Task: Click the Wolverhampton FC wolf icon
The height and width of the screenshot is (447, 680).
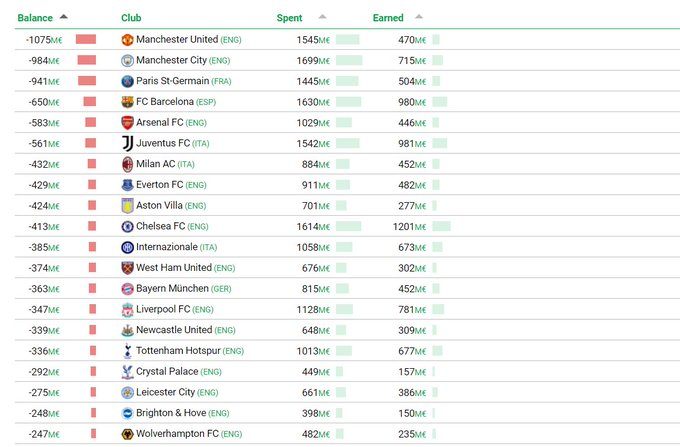Action: tap(127, 434)
